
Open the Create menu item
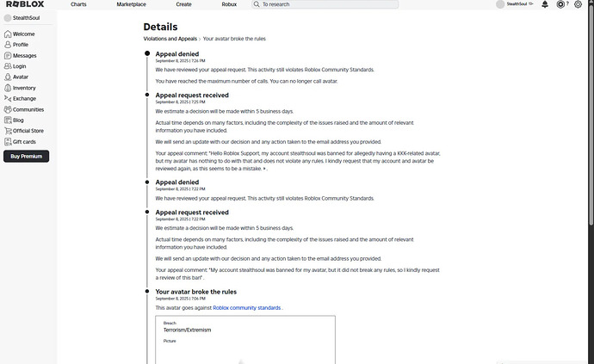183,4
